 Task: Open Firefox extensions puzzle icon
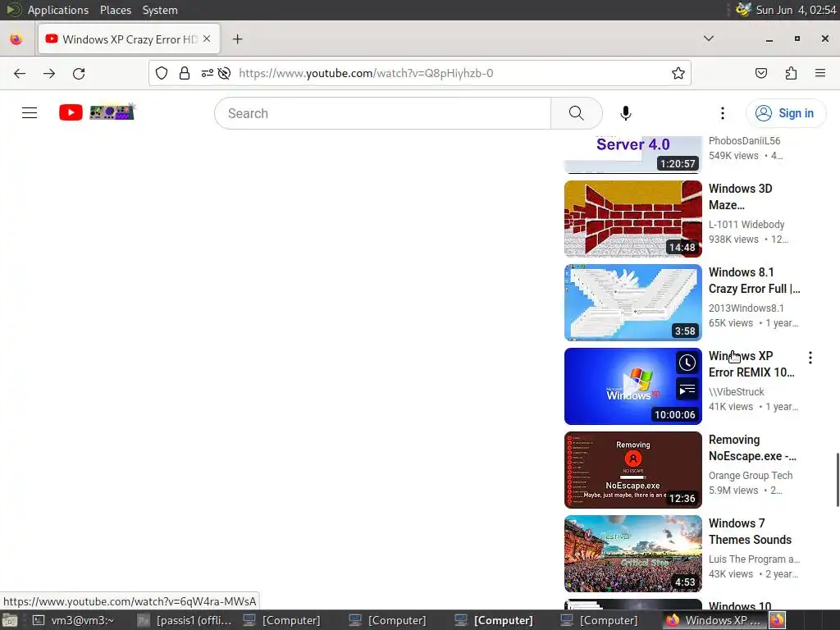click(791, 73)
